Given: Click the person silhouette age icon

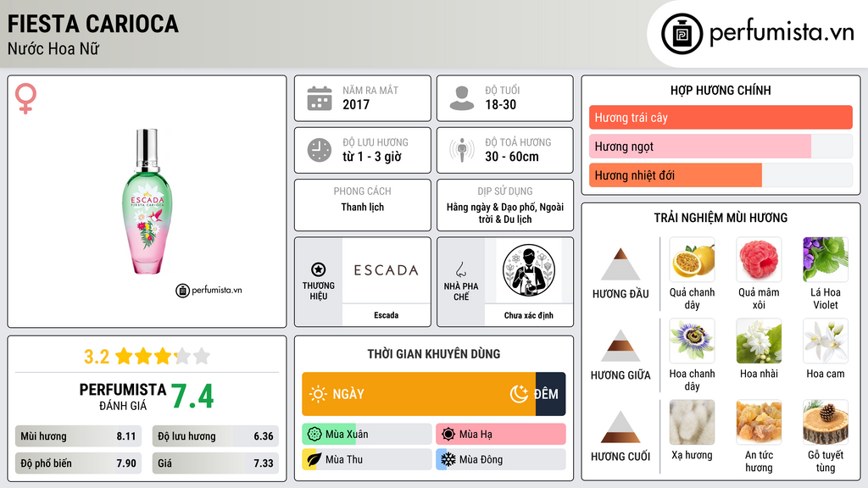Looking at the screenshot, I should [x=462, y=98].
